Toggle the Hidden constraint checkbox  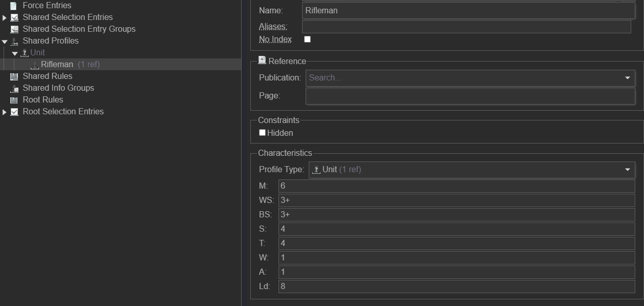[x=262, y=133]
